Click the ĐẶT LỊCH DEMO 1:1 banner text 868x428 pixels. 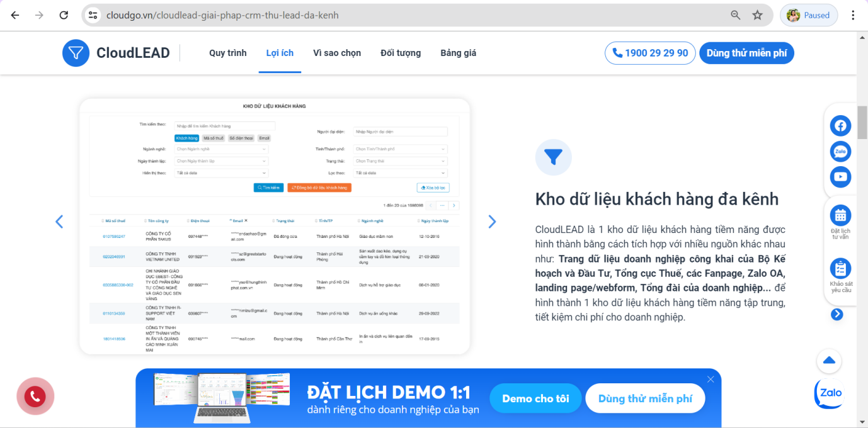[389, 393]
